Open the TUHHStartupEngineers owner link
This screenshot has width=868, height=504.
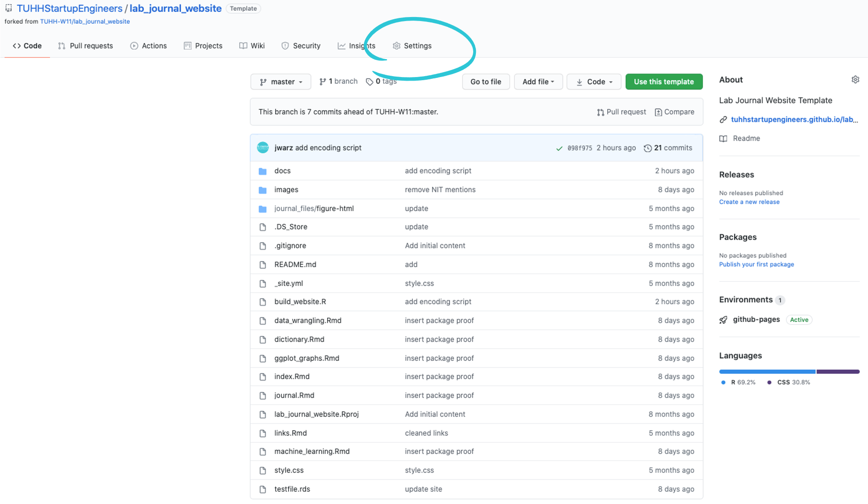tap(69, 8)
